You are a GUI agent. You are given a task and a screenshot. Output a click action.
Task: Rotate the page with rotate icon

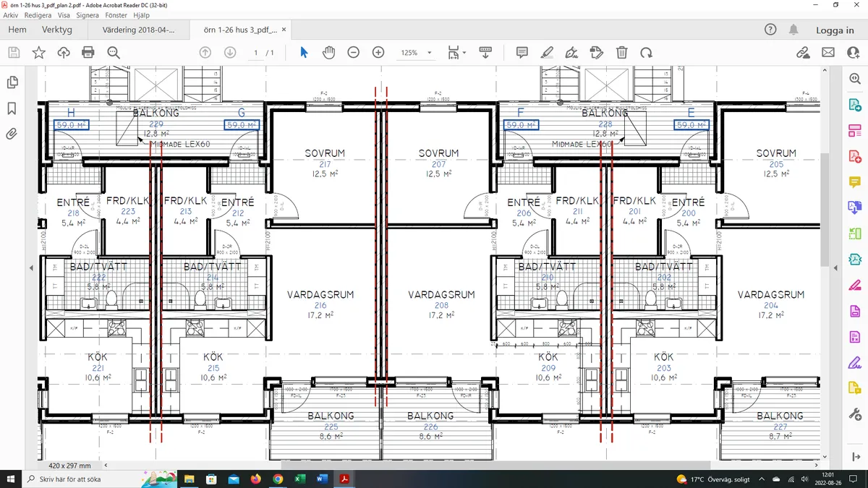click(646, 52)
